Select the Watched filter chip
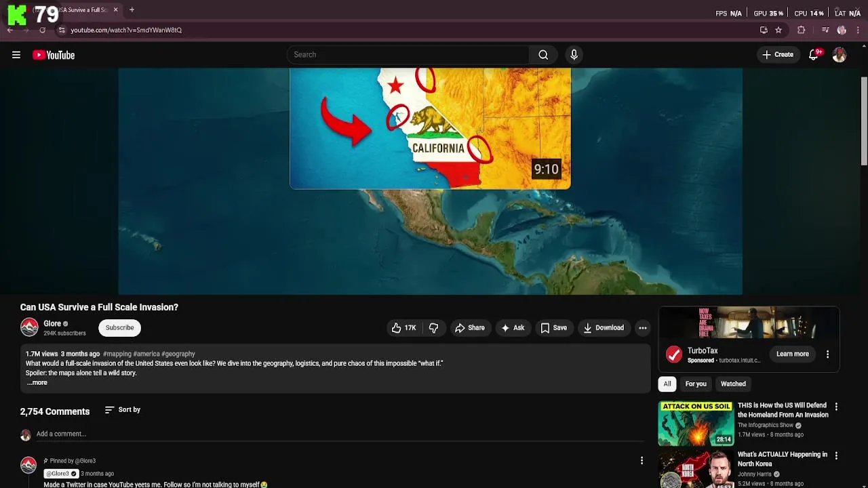The image size is (868, 488). coord(733,384)
